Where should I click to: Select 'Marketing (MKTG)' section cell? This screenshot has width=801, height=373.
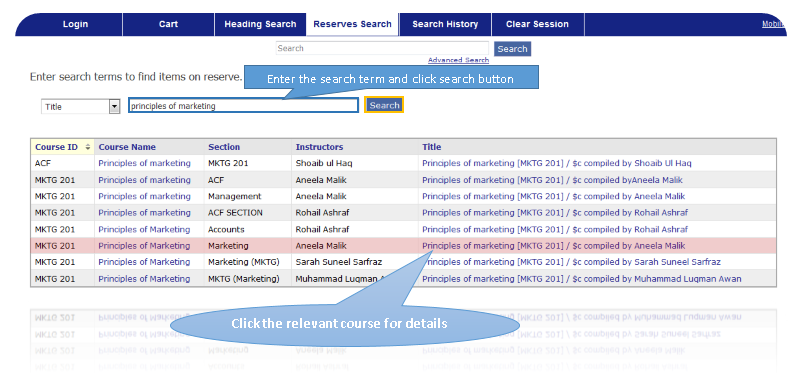click(248, 262)
